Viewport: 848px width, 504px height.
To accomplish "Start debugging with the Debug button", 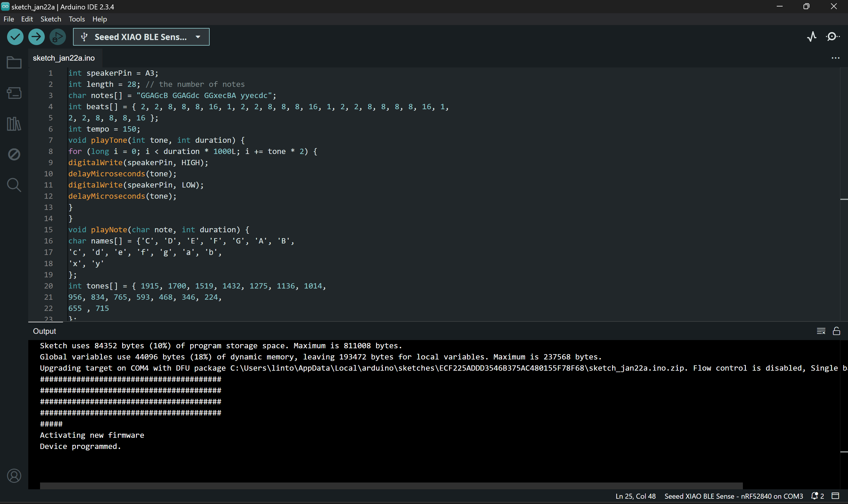I will pos(57,37).
